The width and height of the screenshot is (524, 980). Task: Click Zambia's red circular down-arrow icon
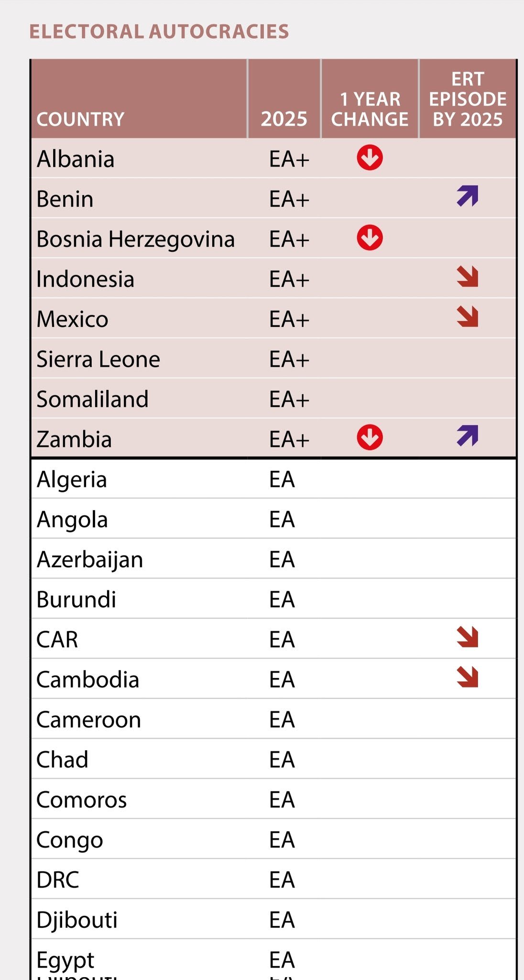pos(370,437)
